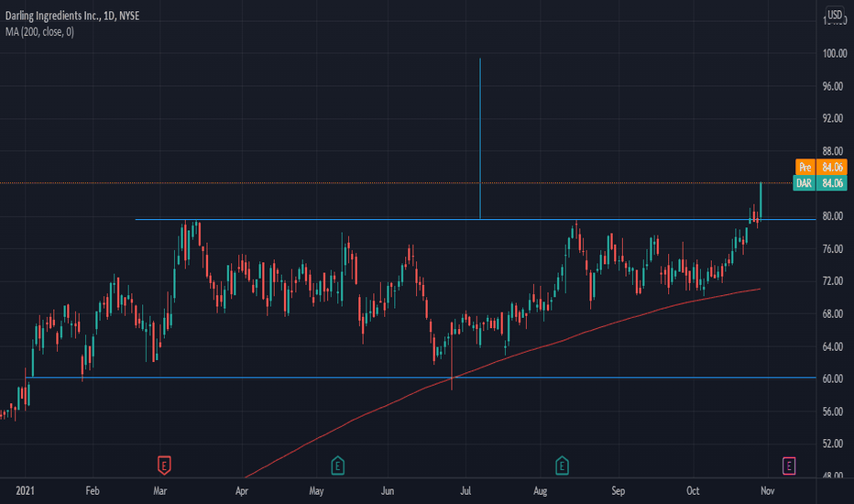Select the vertical measured-move line above July
854x504 pixels.
coord(480,138)
